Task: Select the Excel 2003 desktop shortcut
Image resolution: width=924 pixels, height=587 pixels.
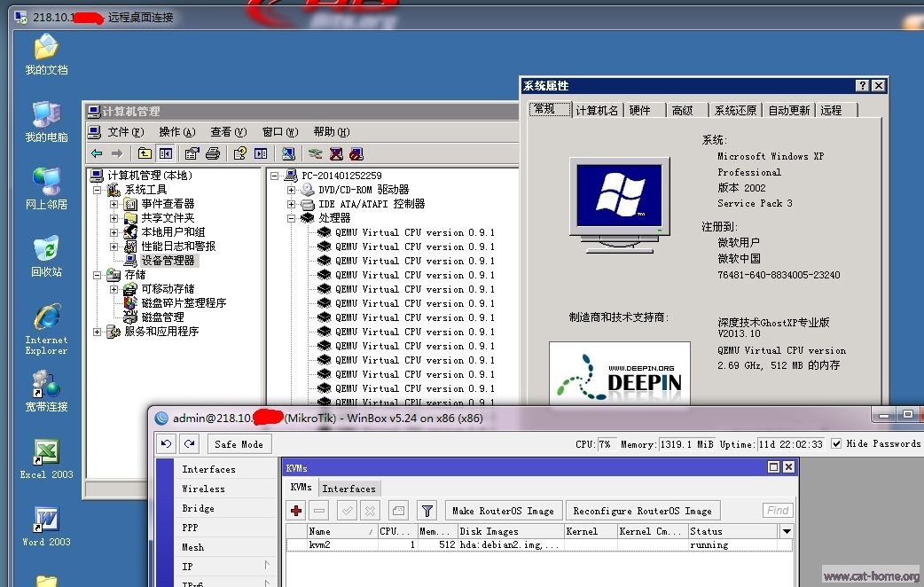Action: 46,453
